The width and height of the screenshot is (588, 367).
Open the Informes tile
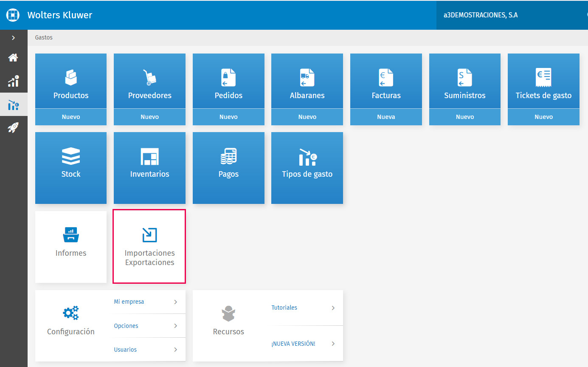click(71, 247)
